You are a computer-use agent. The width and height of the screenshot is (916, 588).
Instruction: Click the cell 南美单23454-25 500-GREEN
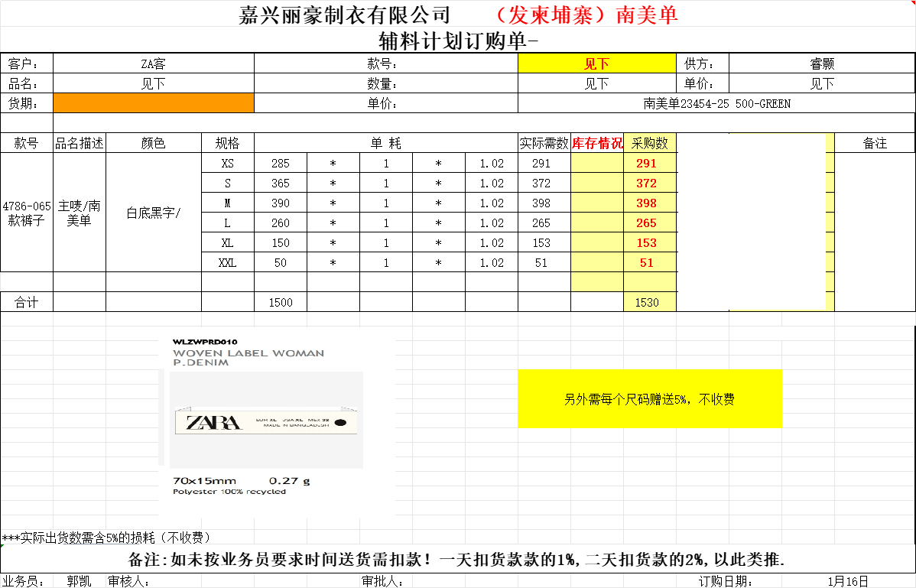[716, 103]
